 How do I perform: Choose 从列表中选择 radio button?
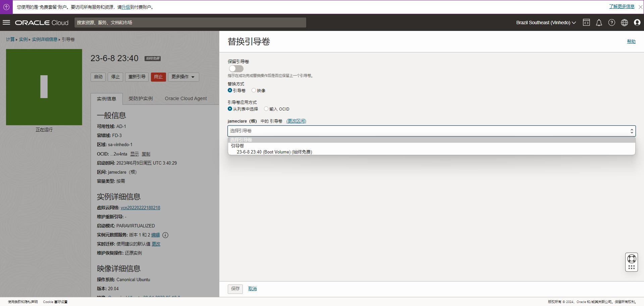[x=230, y=109]
